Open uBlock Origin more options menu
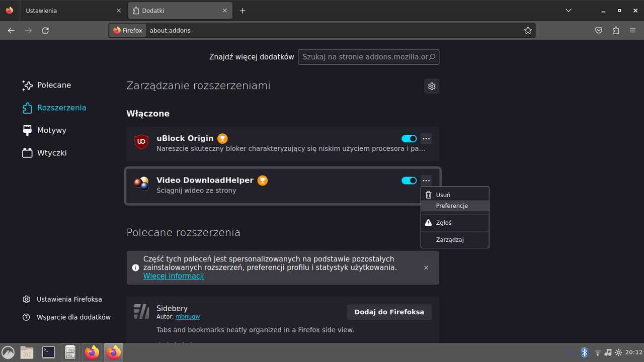Screen dimensions: 644x362 (426, 139)
